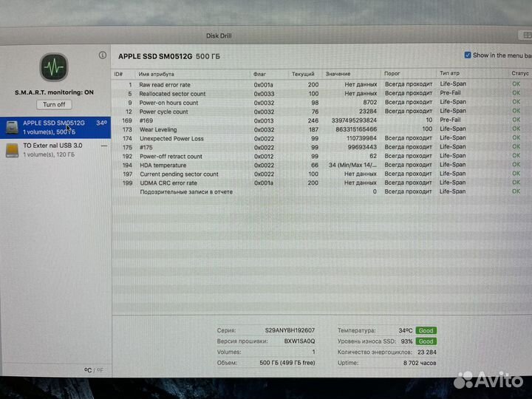Sort by Тип атр column header

(x=449, y=73)
